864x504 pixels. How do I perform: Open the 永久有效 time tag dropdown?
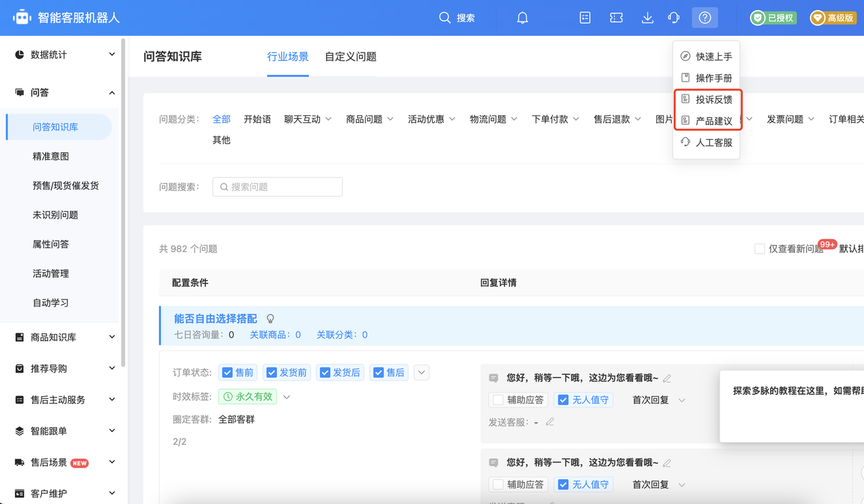(287, 397)
